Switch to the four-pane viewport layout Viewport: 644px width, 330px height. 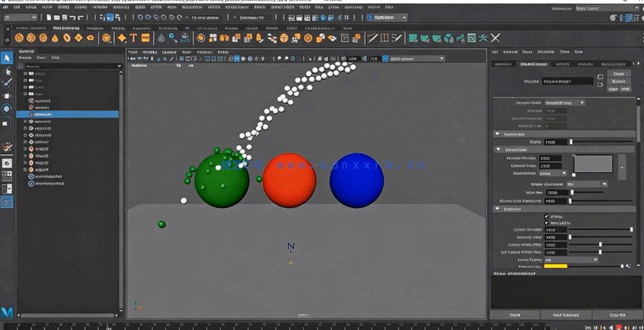click(x=7, y=176)
